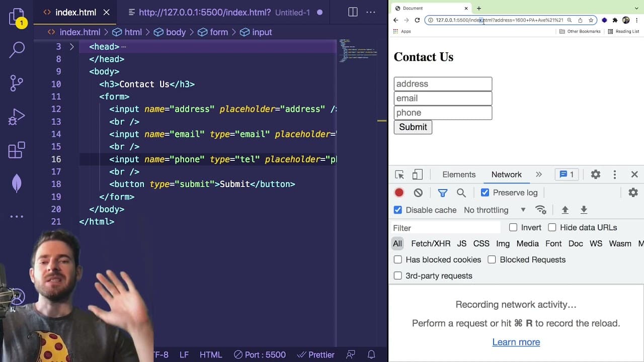
Task: Focus the address input field
Action: tap(443, 84)
